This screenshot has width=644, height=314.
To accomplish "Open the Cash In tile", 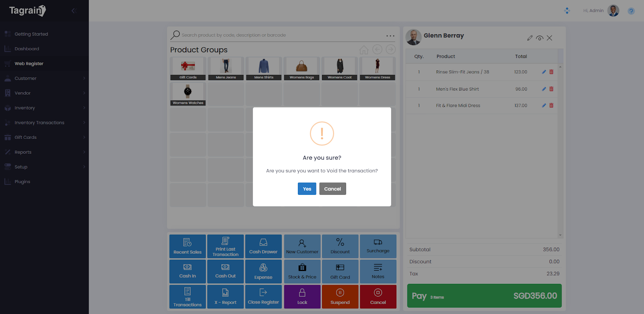I will click(188, 271).
